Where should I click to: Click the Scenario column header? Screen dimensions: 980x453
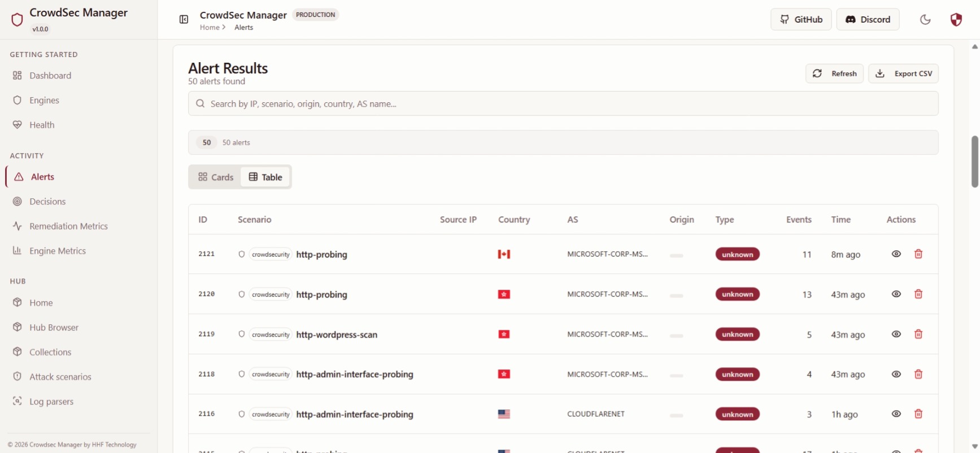click(x=255, y=220)
